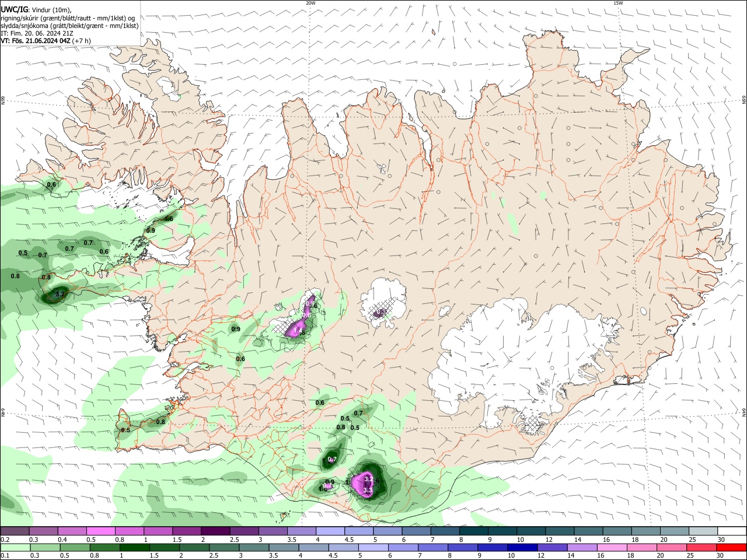Image resolution: width=747 pixels, height=560 pixels.
Task: Click the '20W' longitude label
Action: click(310, 3)
